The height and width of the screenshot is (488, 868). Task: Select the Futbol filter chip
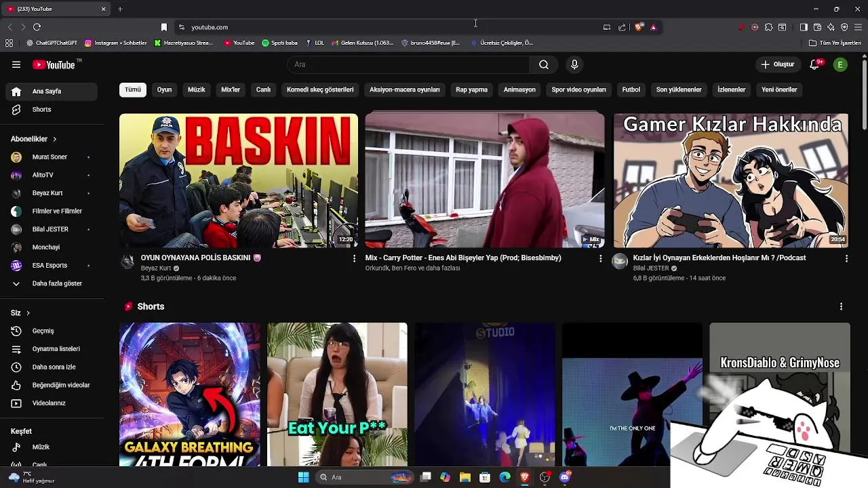coord(631,89)
